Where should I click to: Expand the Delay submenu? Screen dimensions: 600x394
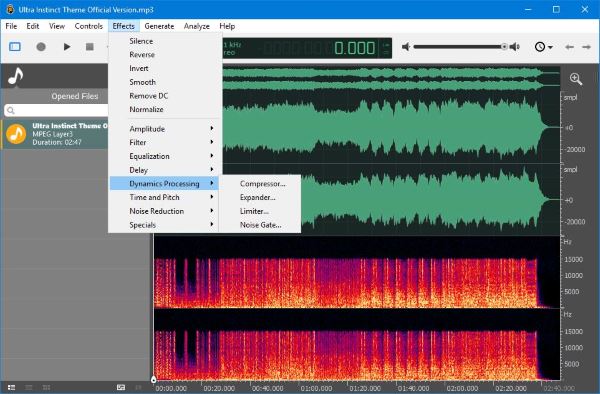164,170
